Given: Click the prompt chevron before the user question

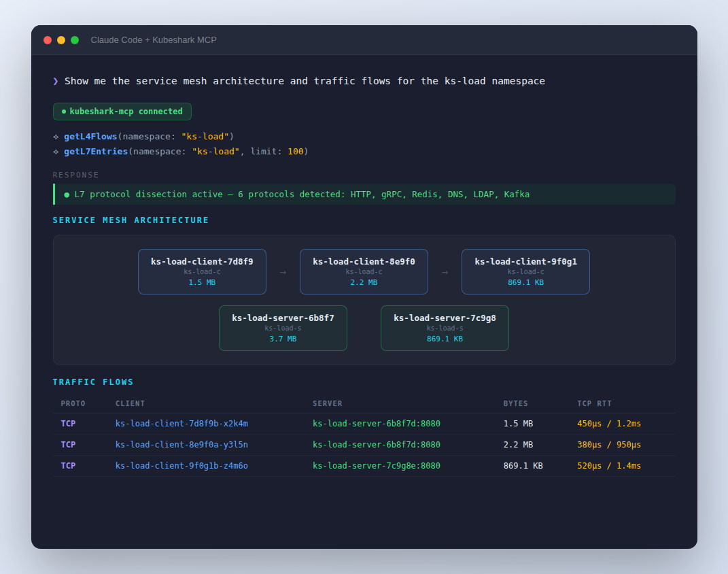Looking at the screenshot, I should coord(55,80).
